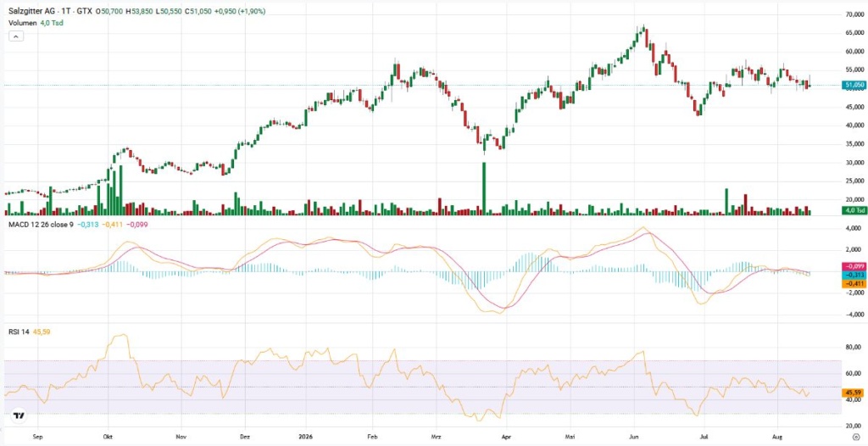The image size is (868, 446).
Task: Click the 25,000 price scale label
Action: (854, 181)
